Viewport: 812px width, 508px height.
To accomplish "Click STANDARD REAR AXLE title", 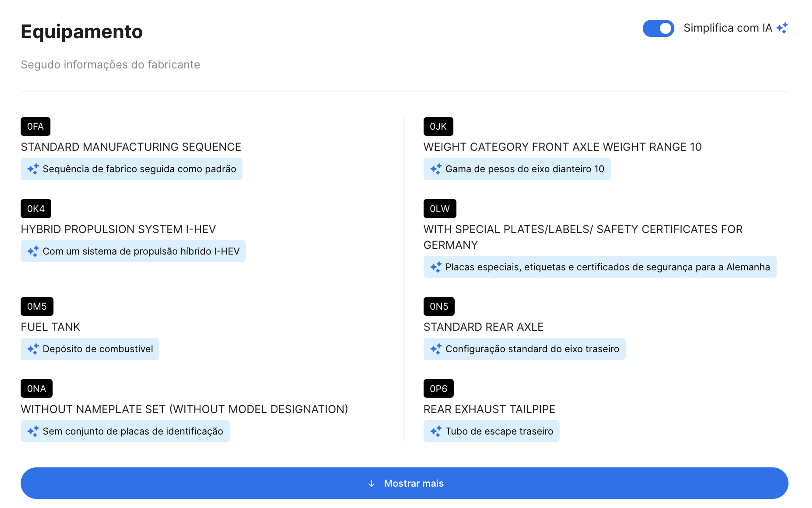I will point(483,327).
